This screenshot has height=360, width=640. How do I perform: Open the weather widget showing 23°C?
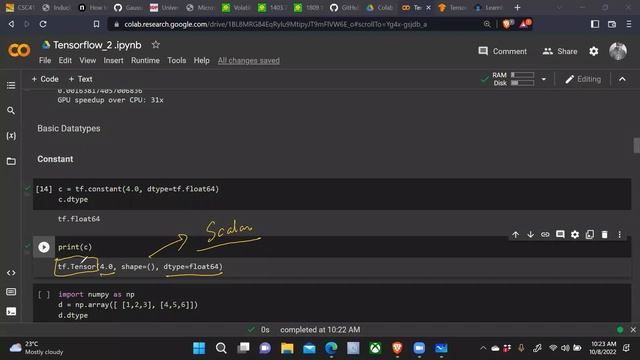pyautogui.click(x=36, y=348)
